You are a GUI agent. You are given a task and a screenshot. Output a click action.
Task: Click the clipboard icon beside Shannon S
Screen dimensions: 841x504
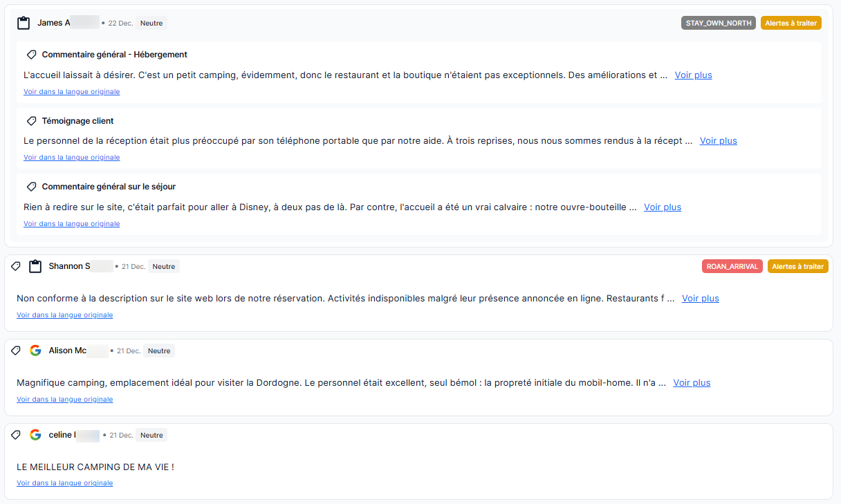[35, 266]
